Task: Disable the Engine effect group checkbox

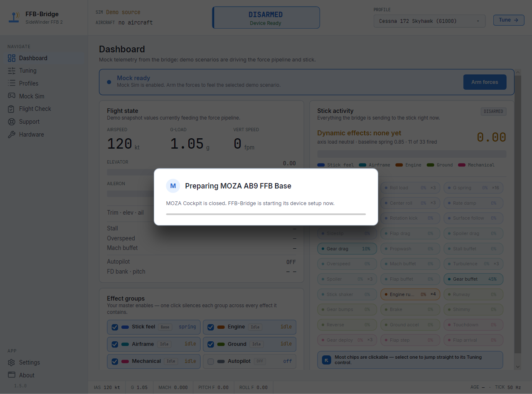Action: click(x=211, y=327)
